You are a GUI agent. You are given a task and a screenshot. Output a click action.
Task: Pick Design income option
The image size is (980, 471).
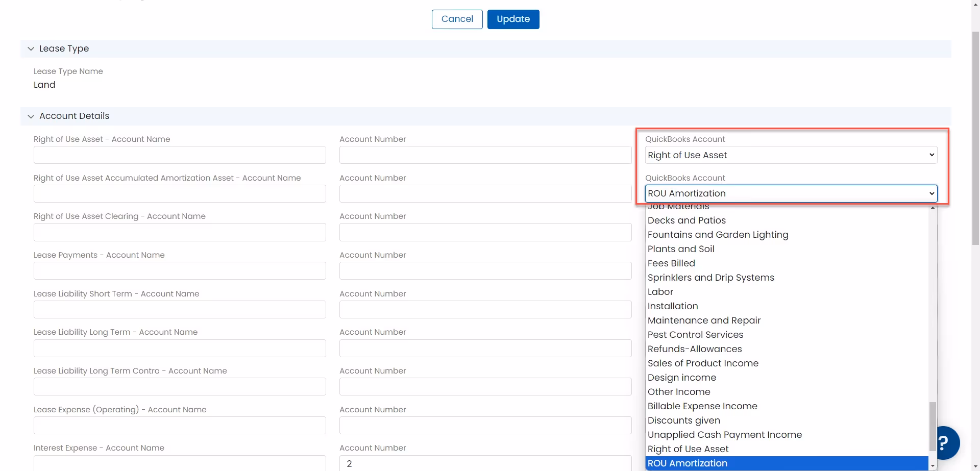tap(787, 378)
